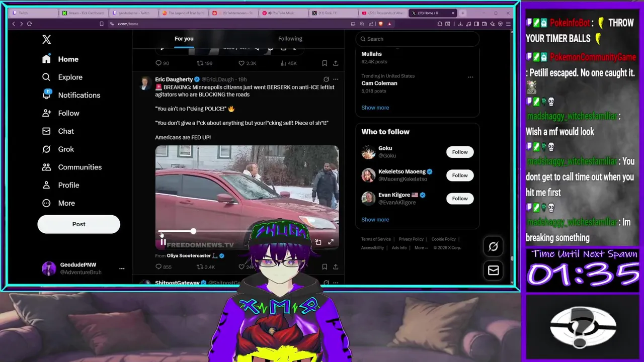Image resolution: width=644 pixels, height=362 pixels.
Task: Click the address bar bookmark icon
Action: (101, 24)
